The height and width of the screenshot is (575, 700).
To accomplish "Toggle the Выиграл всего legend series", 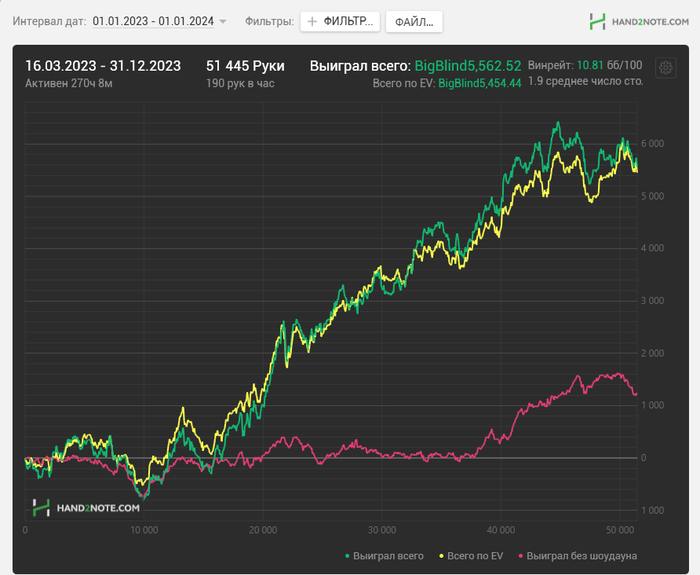I will [x=384, y=556].
